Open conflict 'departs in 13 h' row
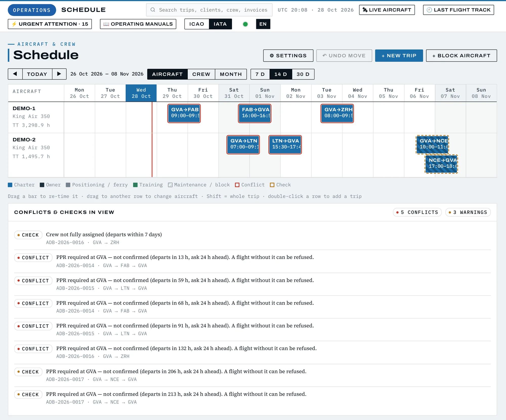The height and width of the screenshot is (420, 506). (x=252, y=261)
